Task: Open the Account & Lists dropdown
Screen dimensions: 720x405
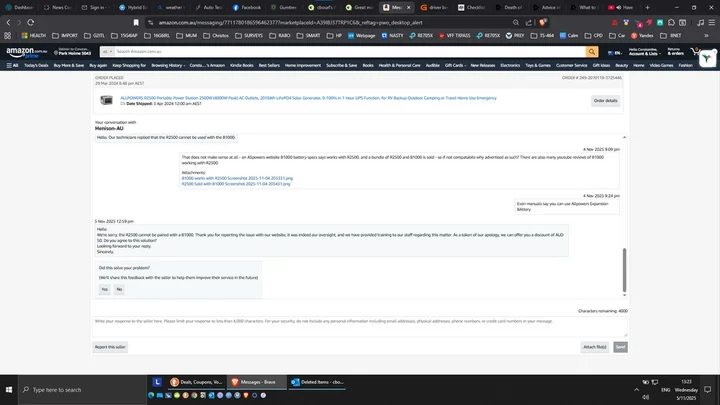Action: tap(644, 51)
